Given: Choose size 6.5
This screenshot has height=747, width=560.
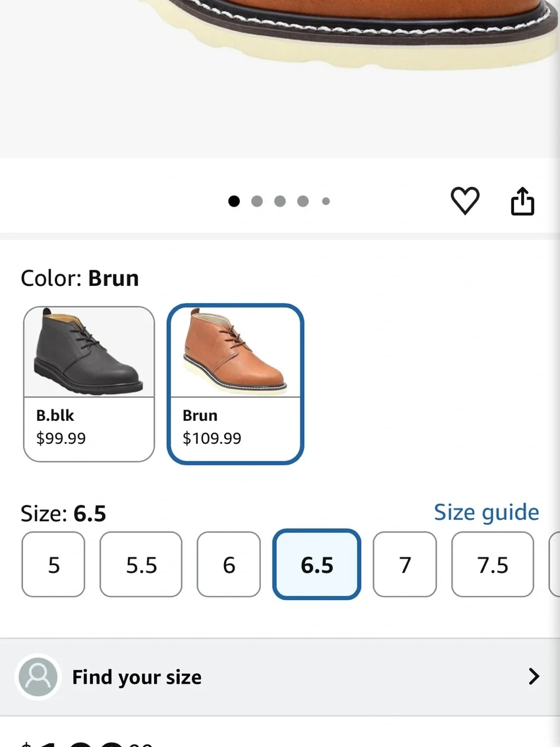Looking at the screenshot, I should click(316, 564).
